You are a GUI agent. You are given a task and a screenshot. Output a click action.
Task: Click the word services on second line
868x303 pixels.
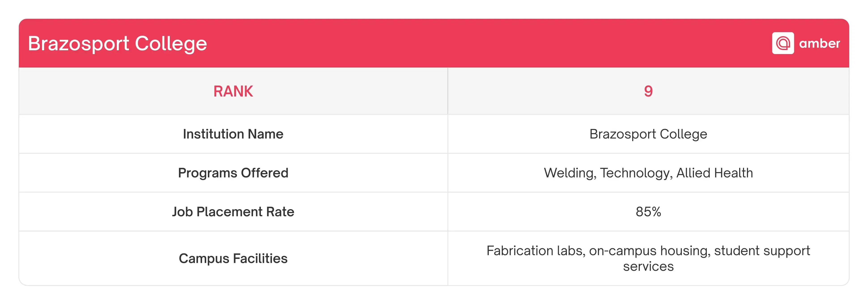click(x=648, y=266)
